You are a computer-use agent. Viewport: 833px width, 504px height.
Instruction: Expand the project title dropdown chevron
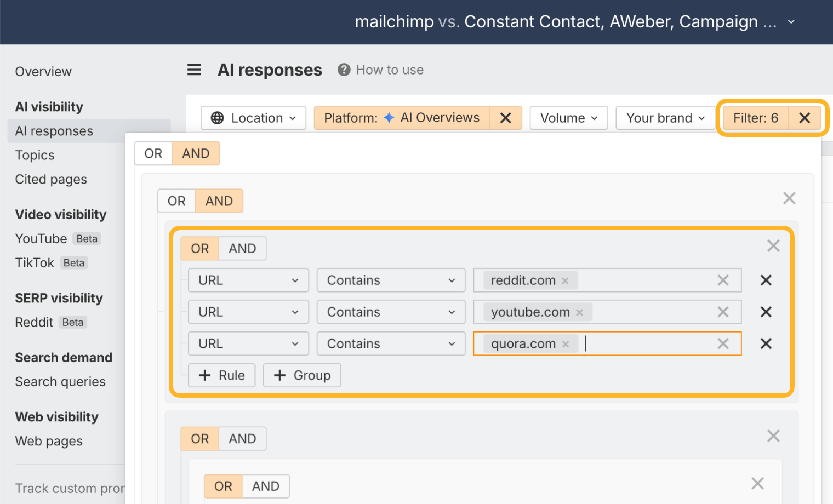[x=791, y=22]
